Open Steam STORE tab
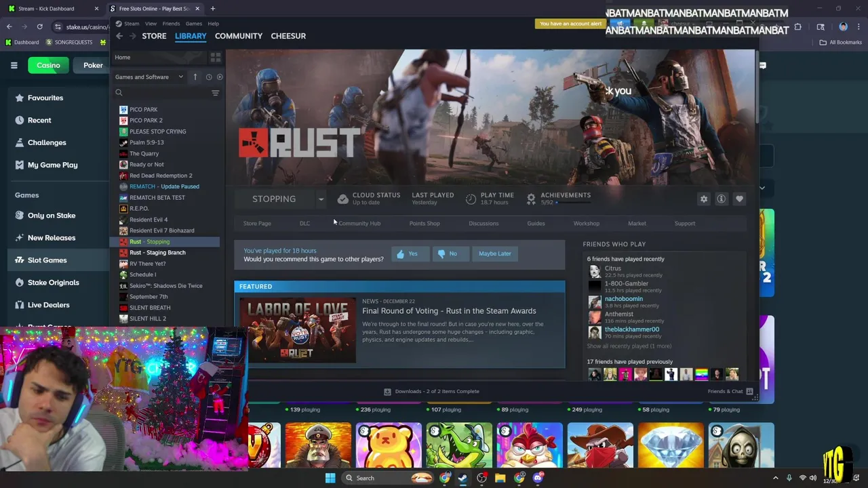The image size is (868, 488). click(x=154, y=36)
